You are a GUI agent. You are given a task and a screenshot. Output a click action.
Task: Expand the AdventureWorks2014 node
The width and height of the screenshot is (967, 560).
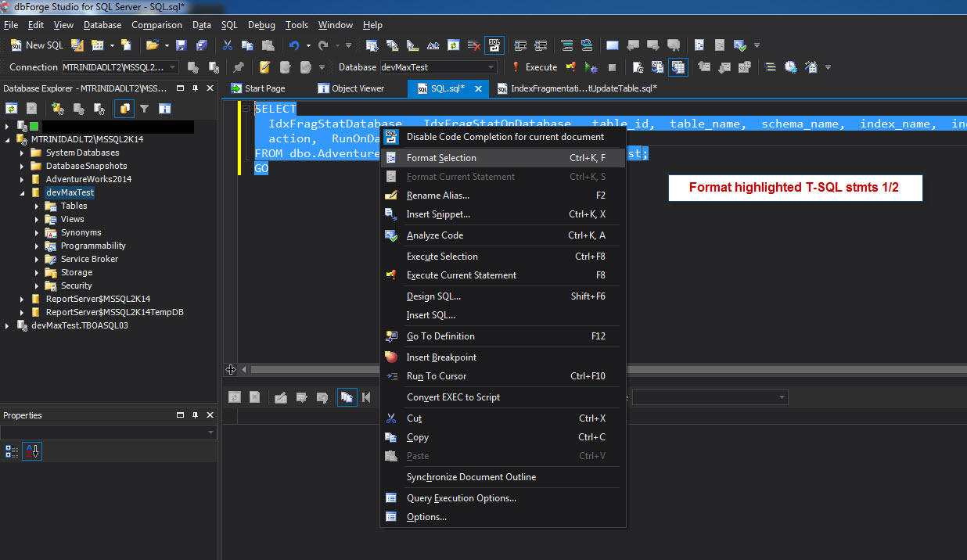click(22, 179)
